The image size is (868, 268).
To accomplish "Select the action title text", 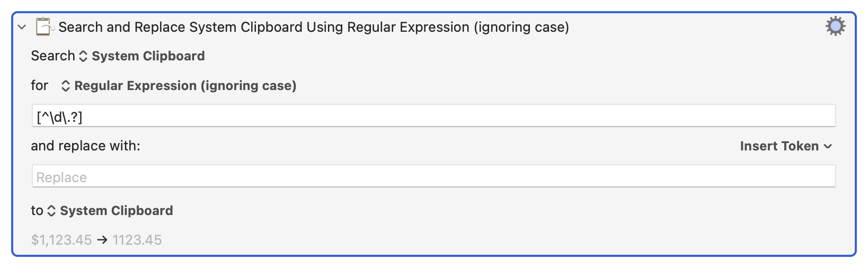I will [x=313, y=27].
